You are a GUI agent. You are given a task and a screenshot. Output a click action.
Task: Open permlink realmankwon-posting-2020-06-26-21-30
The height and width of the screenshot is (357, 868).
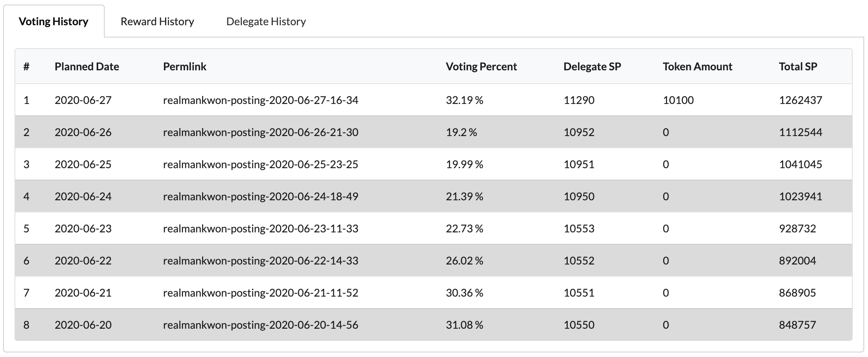[x=261, y=132]
